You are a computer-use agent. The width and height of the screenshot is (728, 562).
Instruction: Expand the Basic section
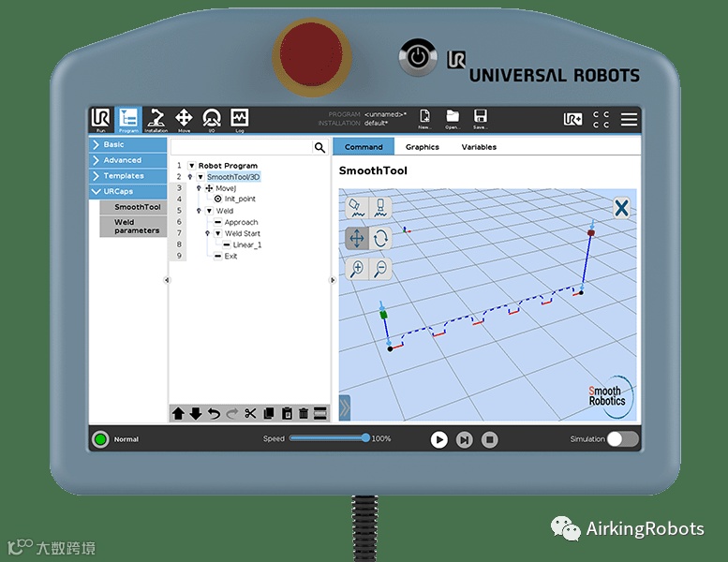coord(128,145)
